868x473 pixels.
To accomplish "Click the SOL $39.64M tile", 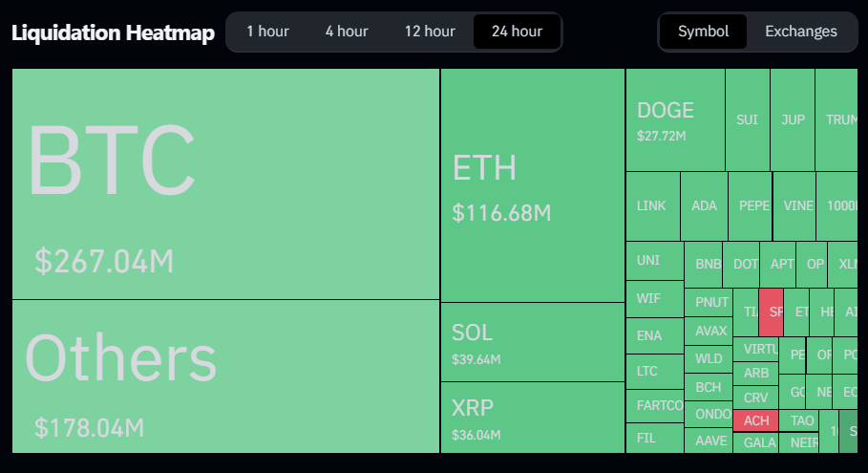I will click(x=533, y=342).
